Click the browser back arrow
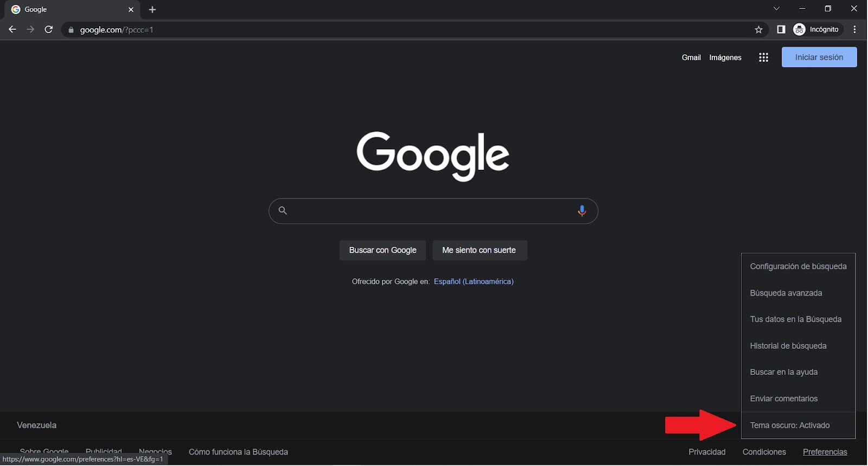This screenshot has width=868, height=466. [x=12, y=29]
